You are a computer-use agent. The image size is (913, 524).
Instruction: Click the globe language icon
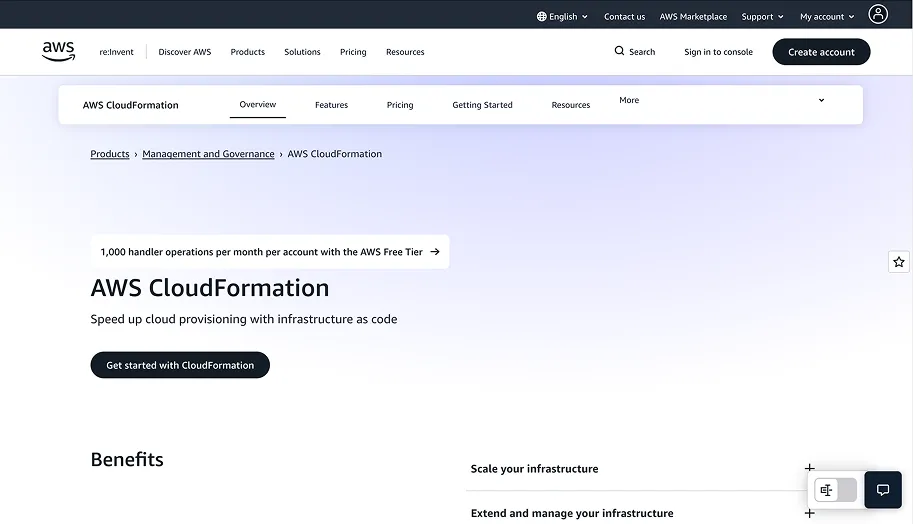coord(542,16)
